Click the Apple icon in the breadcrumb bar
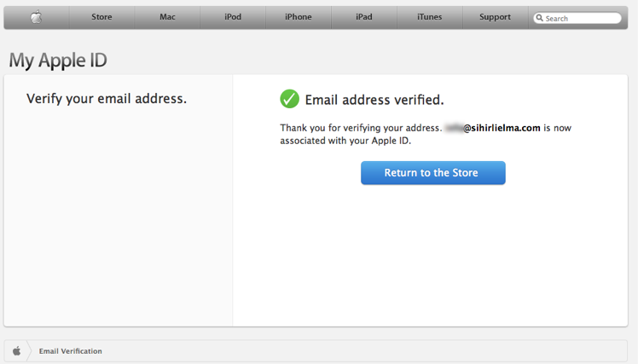 (x=16, y=351)
